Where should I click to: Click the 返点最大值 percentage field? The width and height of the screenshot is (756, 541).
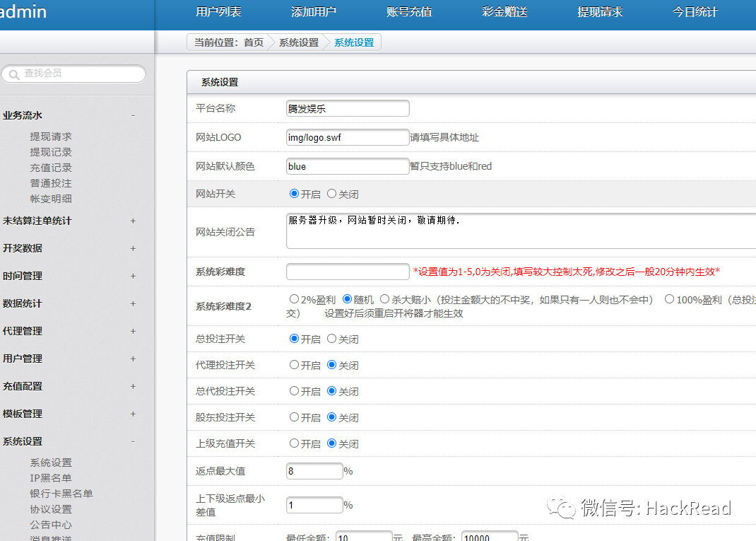click(x=314, y=471)
